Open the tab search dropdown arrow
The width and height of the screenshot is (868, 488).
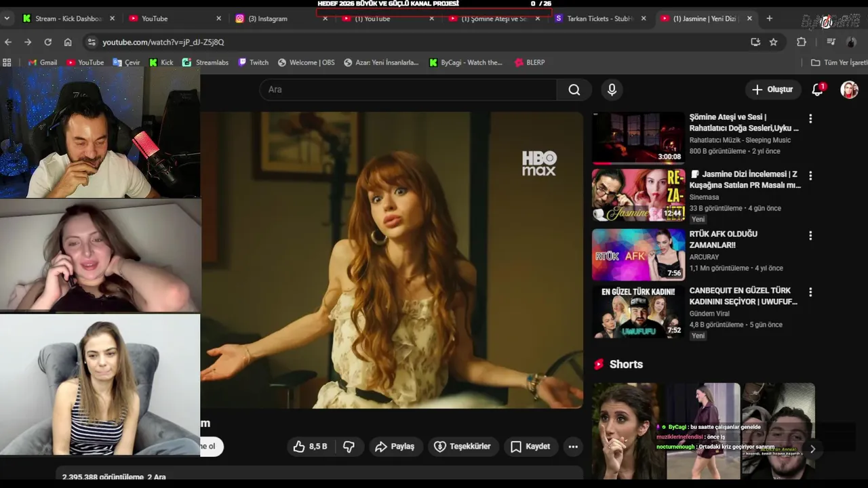click(7, 18)
